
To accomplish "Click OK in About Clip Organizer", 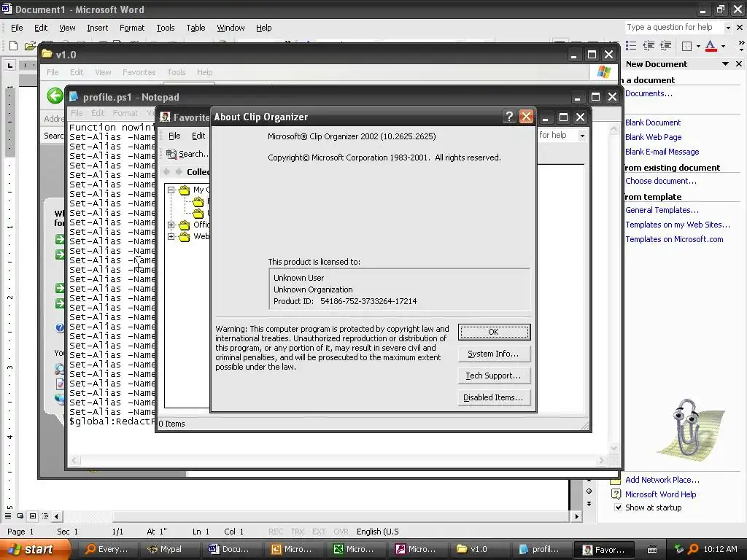I will 494,332.
